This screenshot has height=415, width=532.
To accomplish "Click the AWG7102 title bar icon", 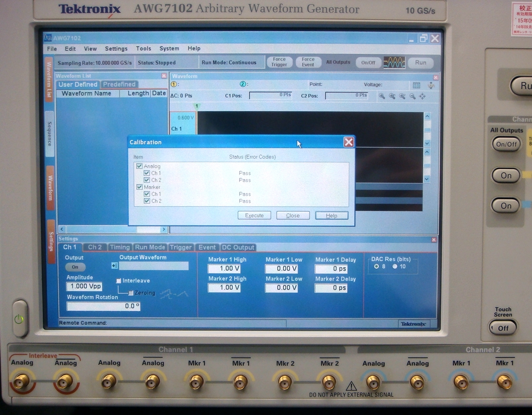I will (48, 38).
